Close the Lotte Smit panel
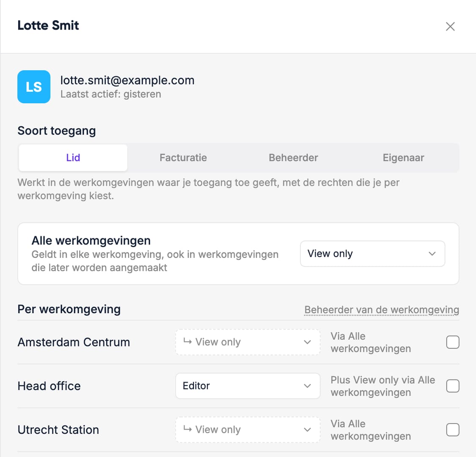Screen dimensions: 476x457 [x=450, y=26]
